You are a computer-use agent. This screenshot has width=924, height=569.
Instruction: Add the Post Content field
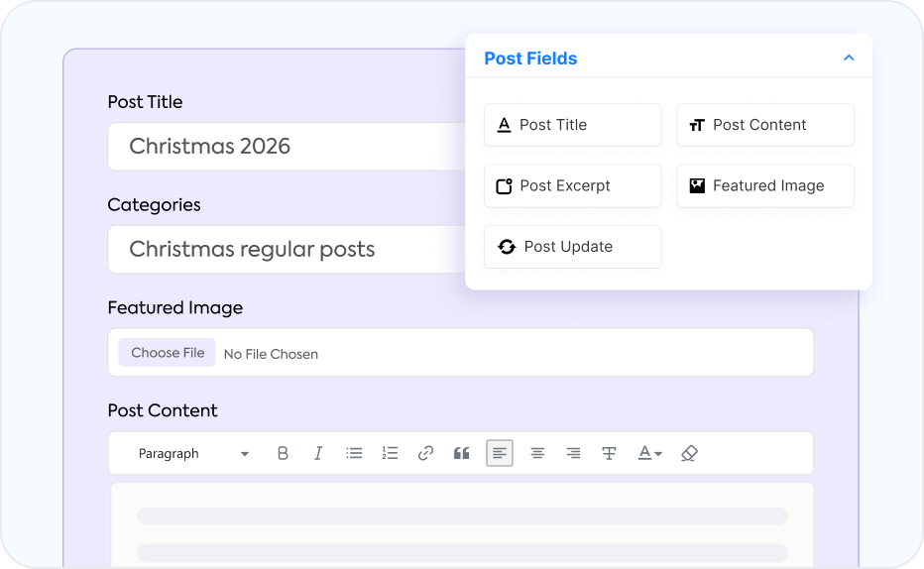pos(764,125)
